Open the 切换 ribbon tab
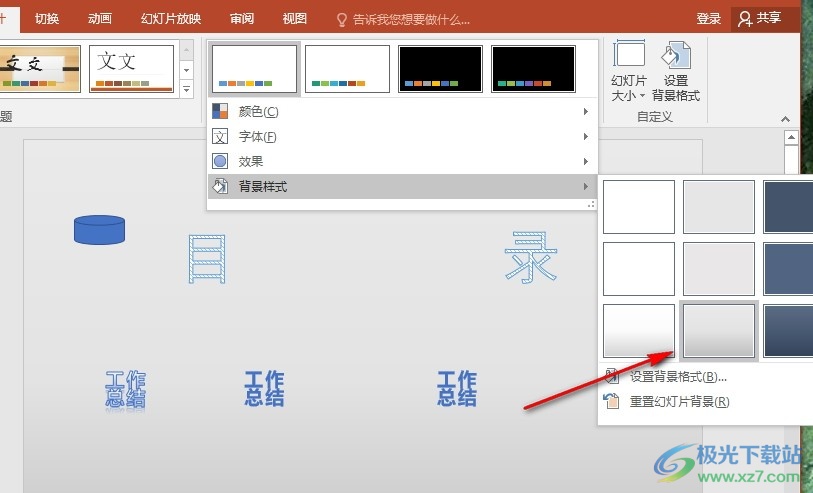 pyautogui.click(x=47, y=19)
